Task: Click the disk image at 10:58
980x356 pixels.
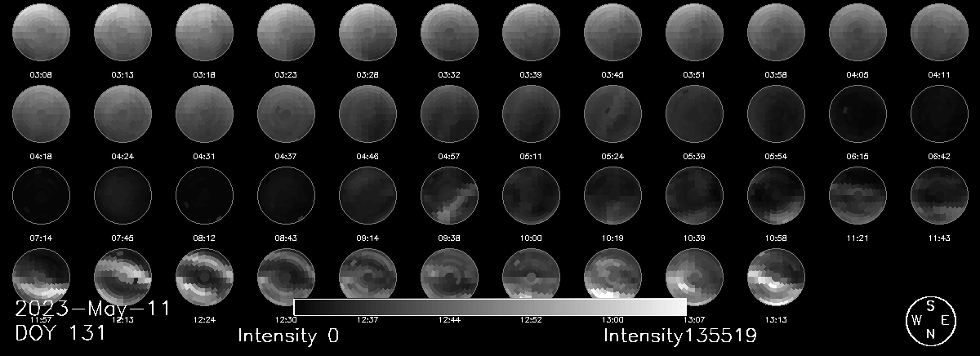Action: point(776,196)
